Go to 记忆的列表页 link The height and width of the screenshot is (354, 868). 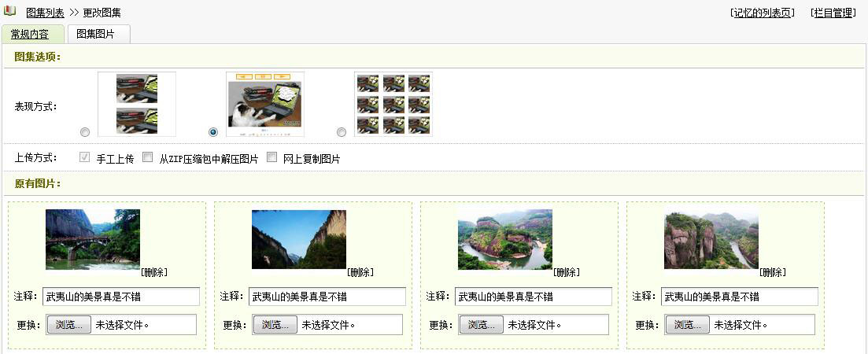tap(763, 13)
